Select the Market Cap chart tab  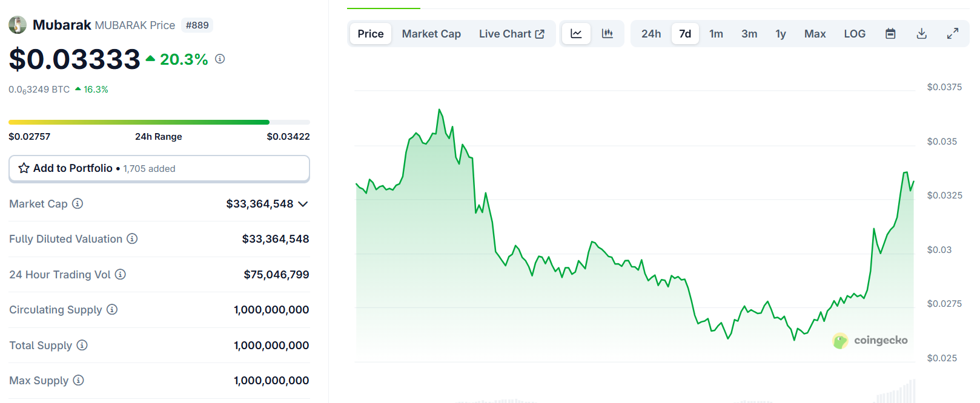click(x=431, y=34)
